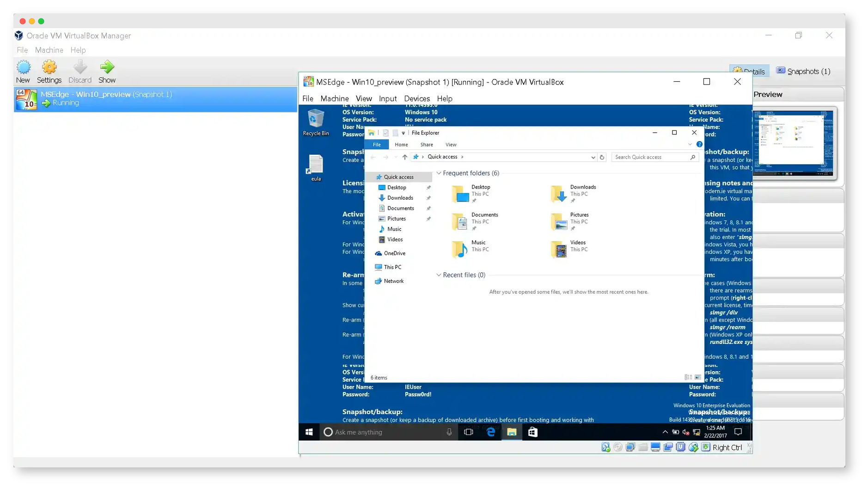Image resolution: width=868 pixels, height=490 pixels.
Task: Click the Up arrow in File Explorer
Action: click(404, 157)
